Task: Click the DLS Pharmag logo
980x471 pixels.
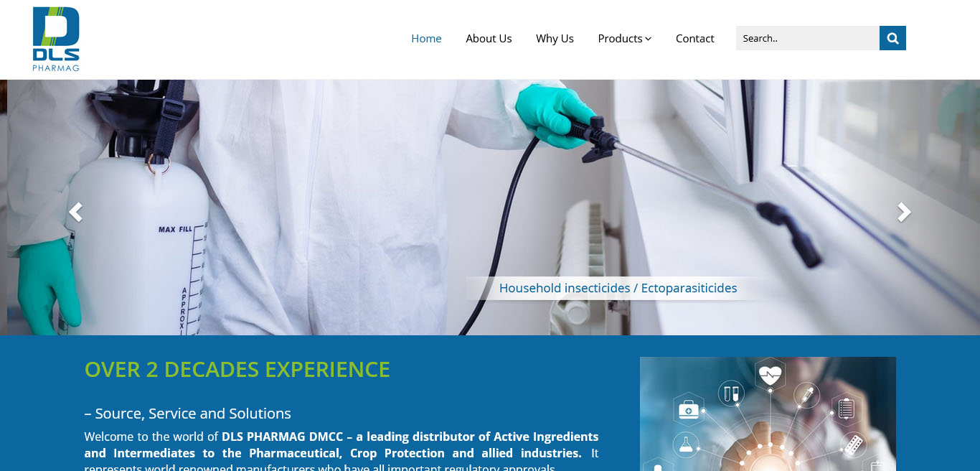Action: [56, 39]
